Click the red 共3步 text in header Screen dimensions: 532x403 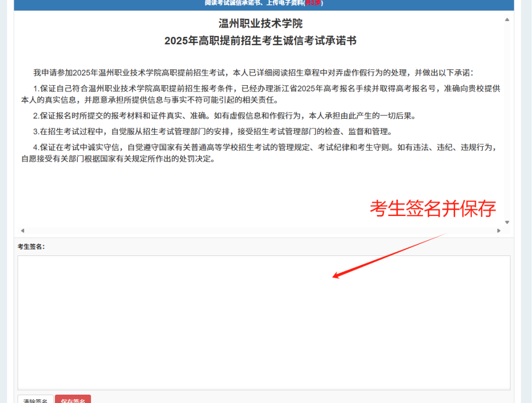click(312, 3)
